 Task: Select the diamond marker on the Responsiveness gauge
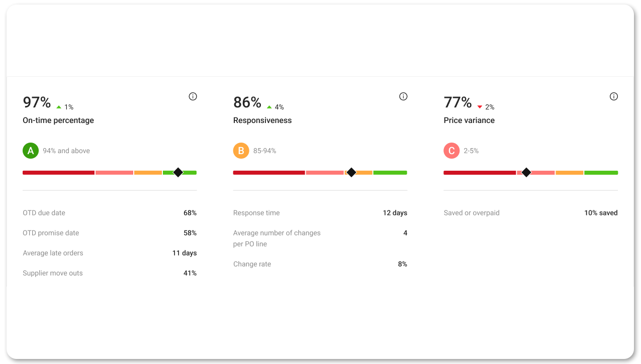tap(351, 172)
